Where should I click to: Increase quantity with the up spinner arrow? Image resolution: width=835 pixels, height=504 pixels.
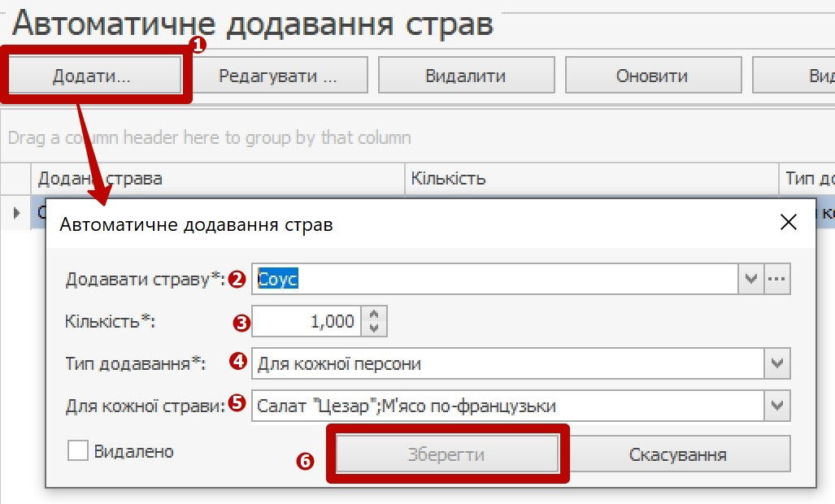374,315
